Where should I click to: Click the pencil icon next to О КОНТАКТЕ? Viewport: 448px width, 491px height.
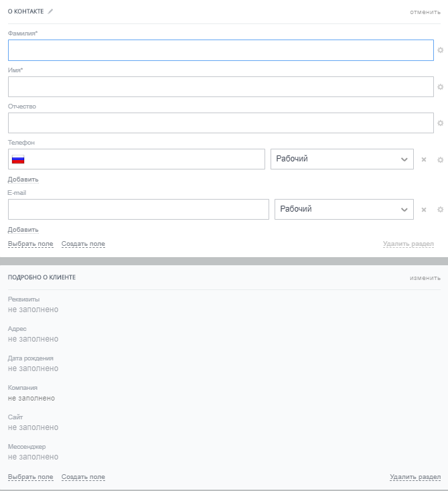(50, 11)
